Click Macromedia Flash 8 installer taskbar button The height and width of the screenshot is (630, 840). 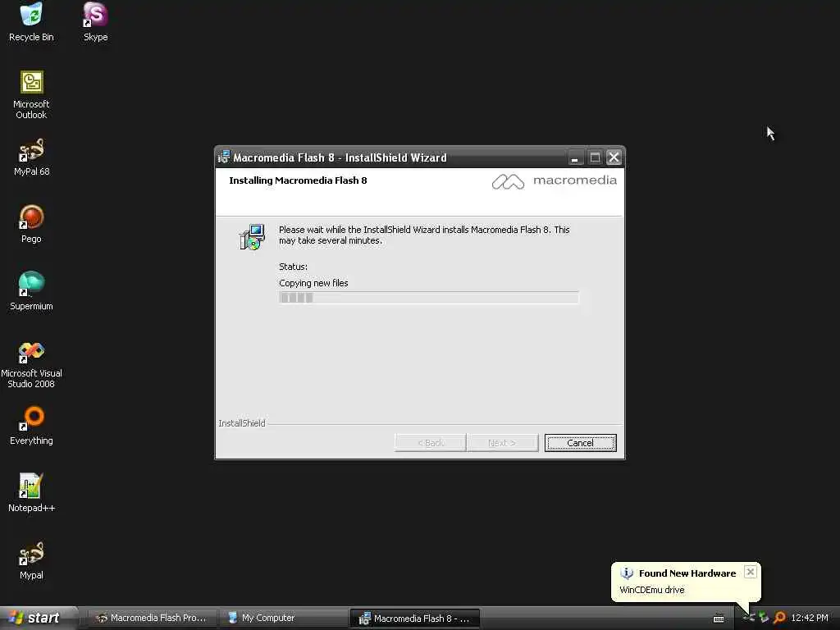[x=414, y=619]
